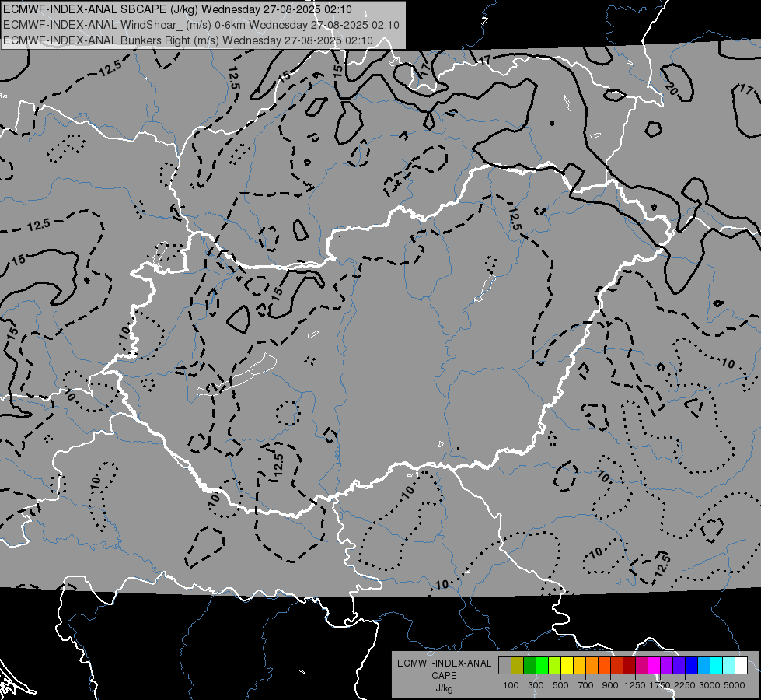
Task: Pick the dark red CAPE legend swatch
Action: [x=629, y=666]
